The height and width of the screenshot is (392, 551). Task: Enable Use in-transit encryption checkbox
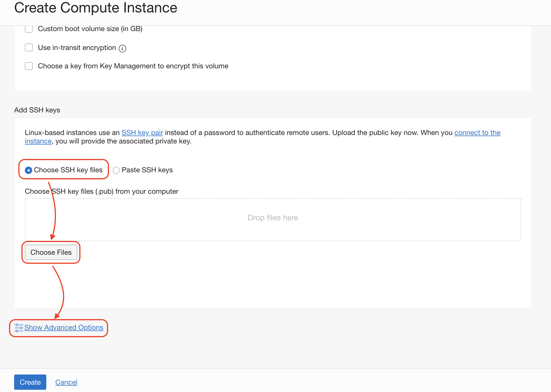coord(29,47)
